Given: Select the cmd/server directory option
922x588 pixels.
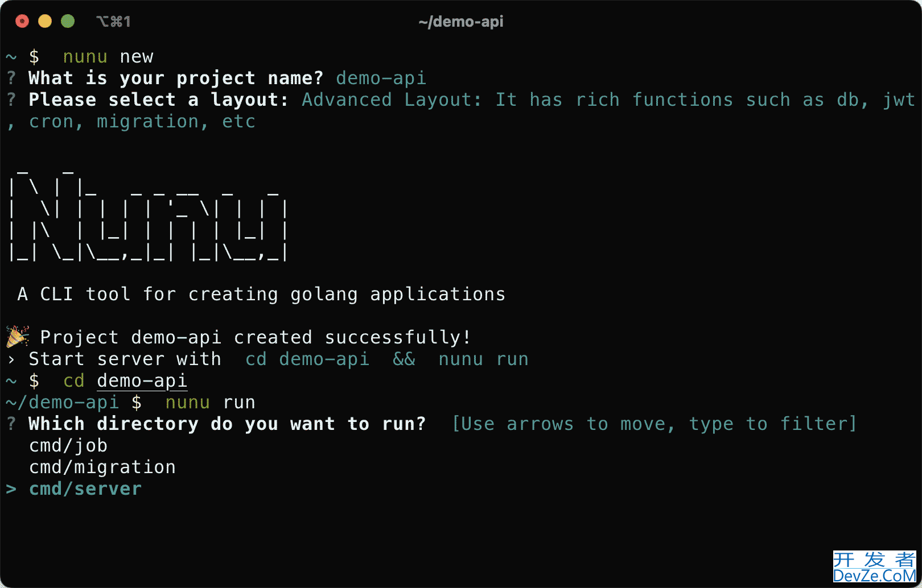Looking at the screenshot, I should pos(85,488).
